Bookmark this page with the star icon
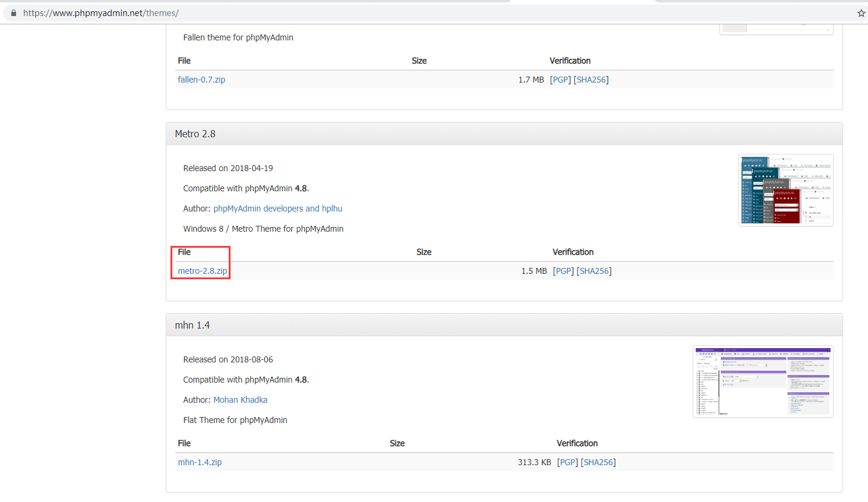 coord(861,13)
